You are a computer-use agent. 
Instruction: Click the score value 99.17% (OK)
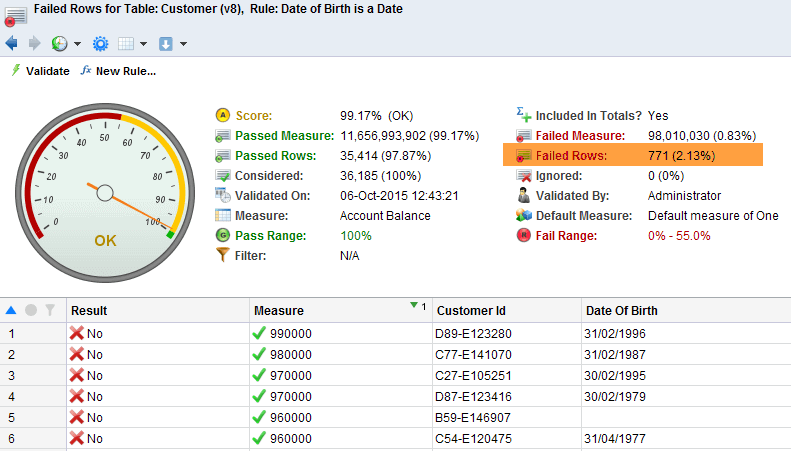point(376,116)
